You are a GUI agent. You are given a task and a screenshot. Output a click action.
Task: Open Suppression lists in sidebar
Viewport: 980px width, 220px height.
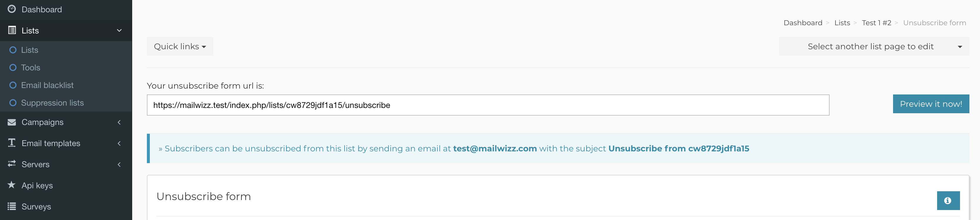coord(52,103)
